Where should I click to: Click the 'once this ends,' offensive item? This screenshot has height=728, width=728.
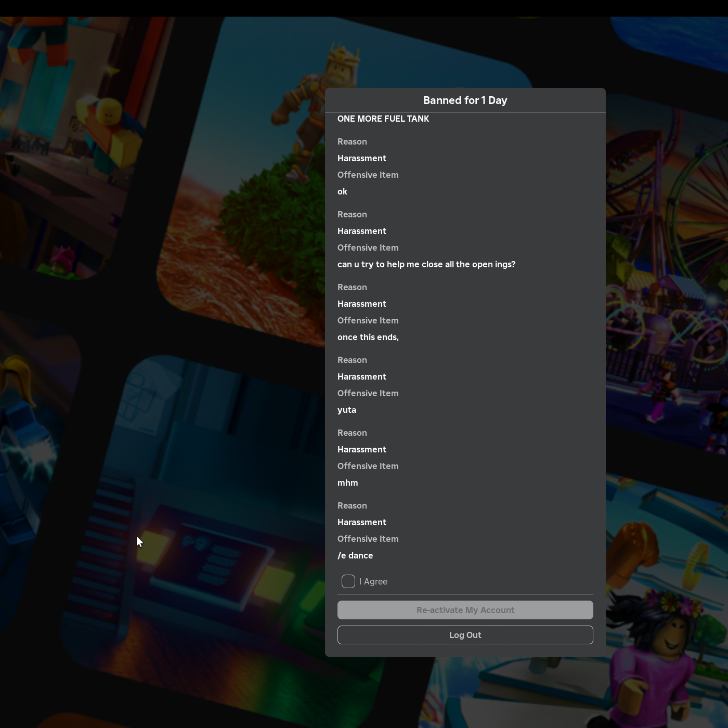click(x=368, y=337)
